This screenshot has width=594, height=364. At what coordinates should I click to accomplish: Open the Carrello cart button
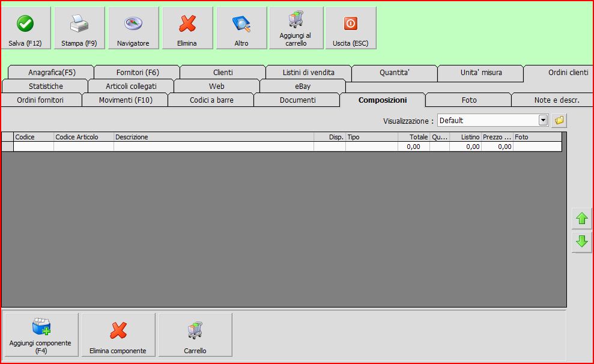point(195,335)
